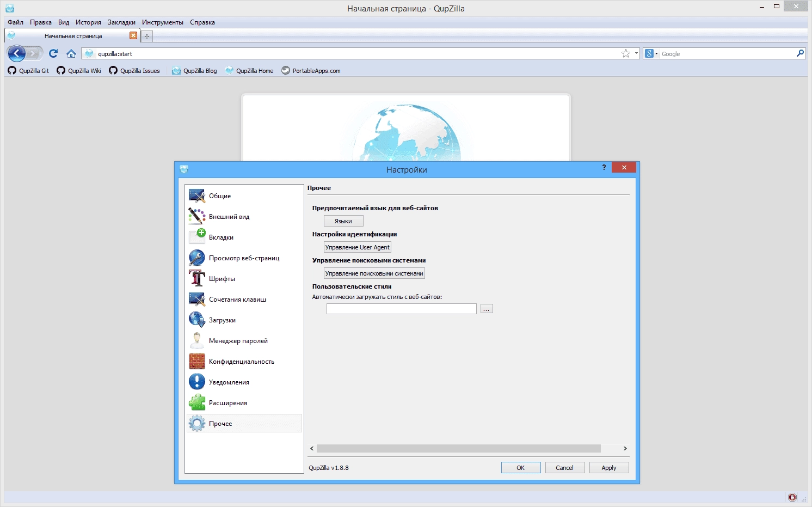Open address bar history dropdown arrow
The height and width of the screenshot is (507, 812).
pyautogui.click(x=636, y=53)
